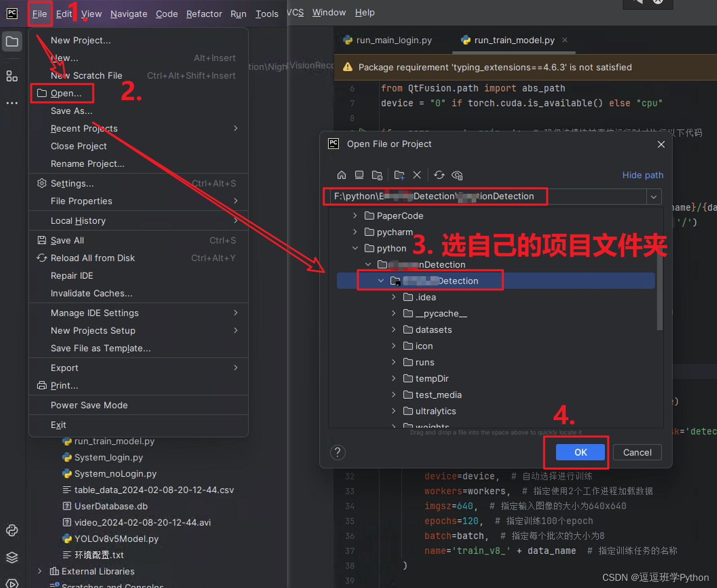Click the Hide path link

point(643,175)
